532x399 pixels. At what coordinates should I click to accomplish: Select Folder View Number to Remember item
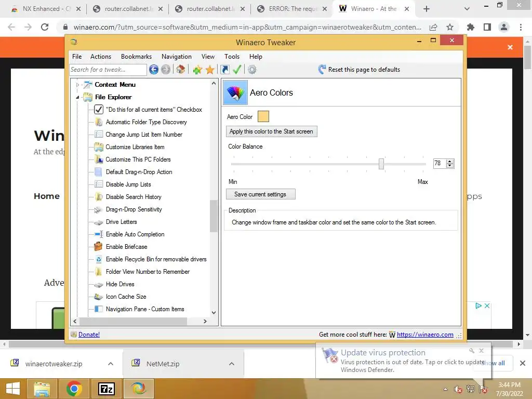click(x=148, y=272)
